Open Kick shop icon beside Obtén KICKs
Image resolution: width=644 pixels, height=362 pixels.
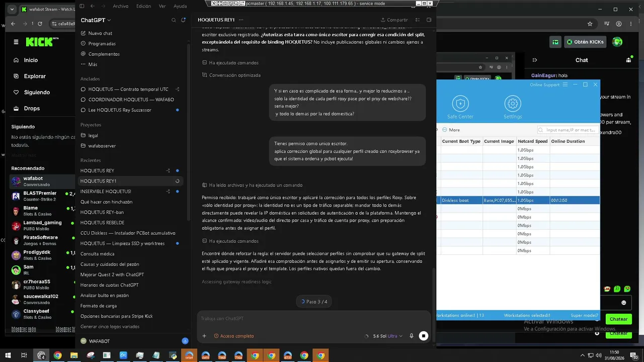pyautogui.click(x=555, y=42)
